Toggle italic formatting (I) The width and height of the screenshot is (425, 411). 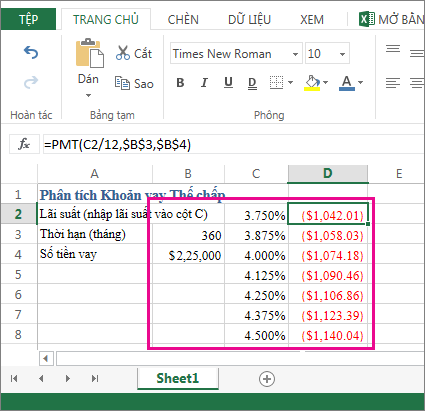[x=204, y=82]
